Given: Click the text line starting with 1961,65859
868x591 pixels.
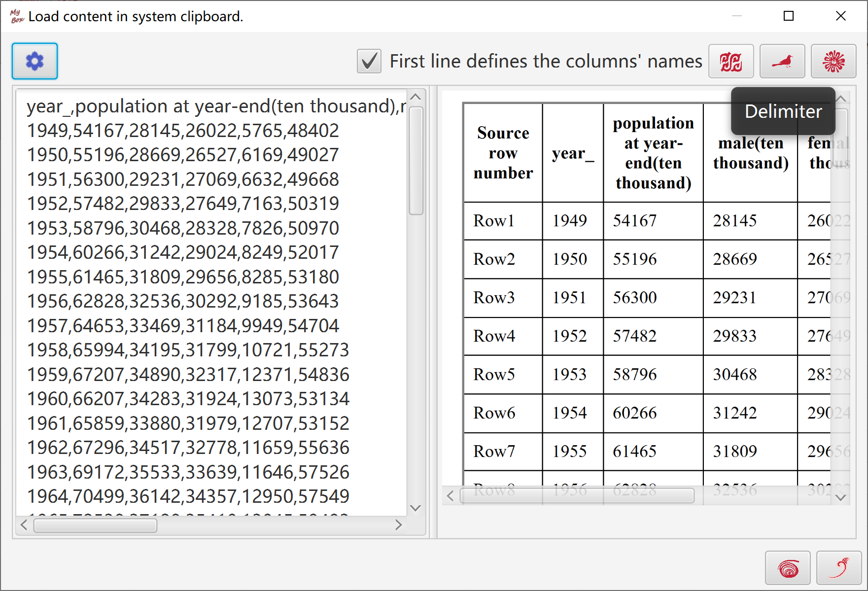Looking at the screenshot, I should pyautogui.click(x=188, y=423).
